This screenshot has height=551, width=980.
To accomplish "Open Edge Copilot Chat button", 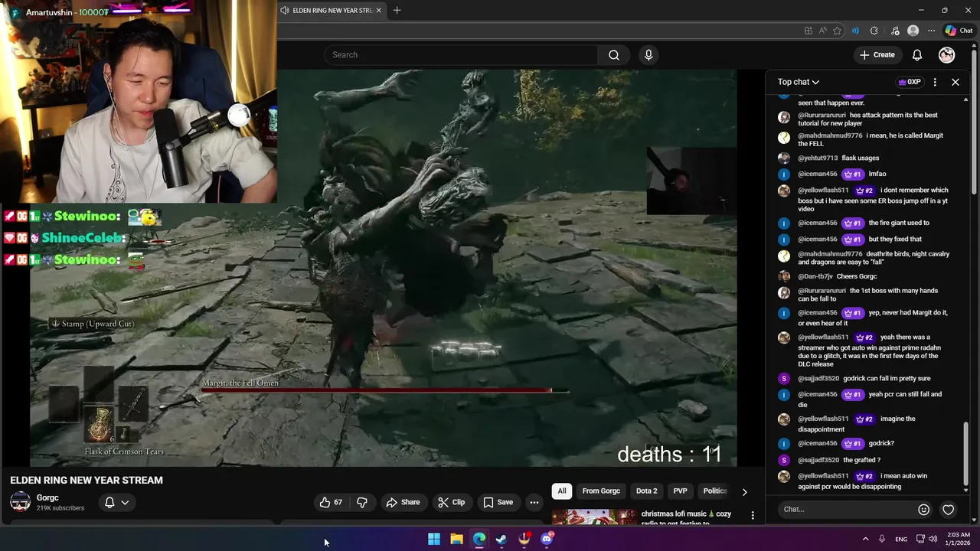I will [959, 31].
